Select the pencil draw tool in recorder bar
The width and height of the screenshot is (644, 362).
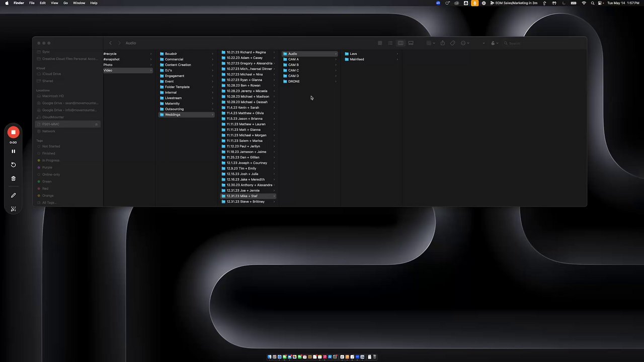tap(14, 196)
